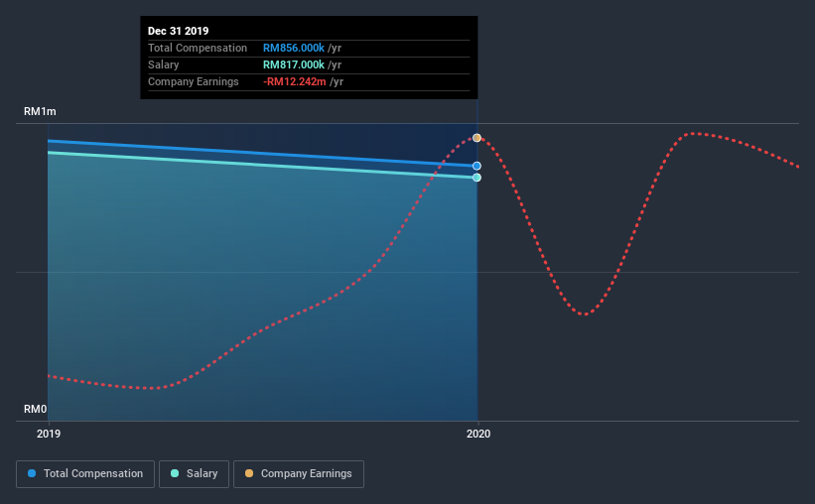This screenshot has width=815, height=504.
Task: Click the tooltip's Company Earnings row label
Action: (x=194, y=81)
